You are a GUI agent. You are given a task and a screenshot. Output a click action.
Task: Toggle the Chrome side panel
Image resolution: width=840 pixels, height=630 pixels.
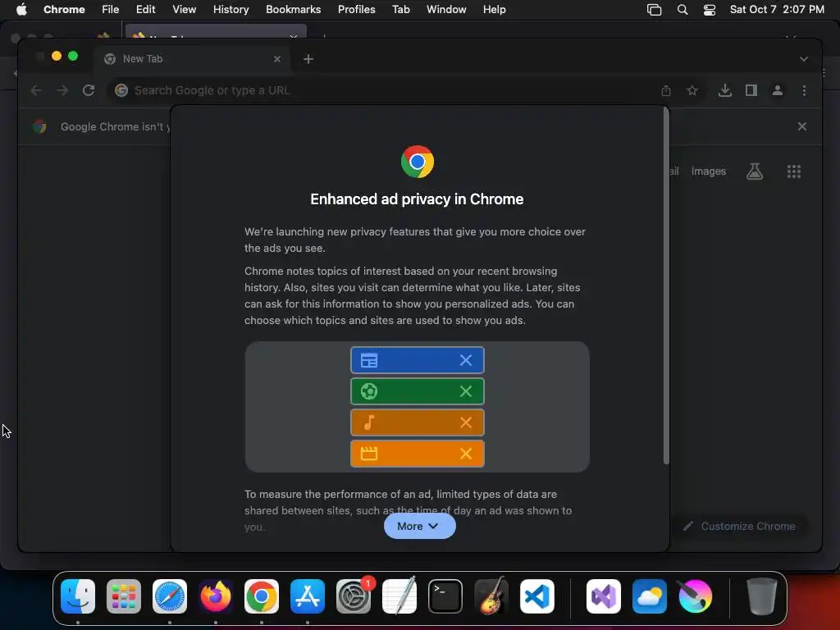pos(751,90)
